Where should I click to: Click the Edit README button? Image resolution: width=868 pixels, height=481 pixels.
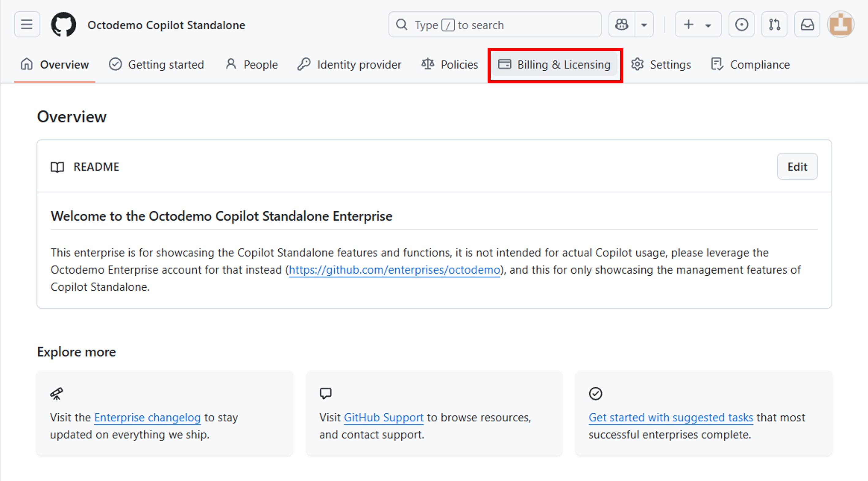pyautogui.click(x=797, y=167)
